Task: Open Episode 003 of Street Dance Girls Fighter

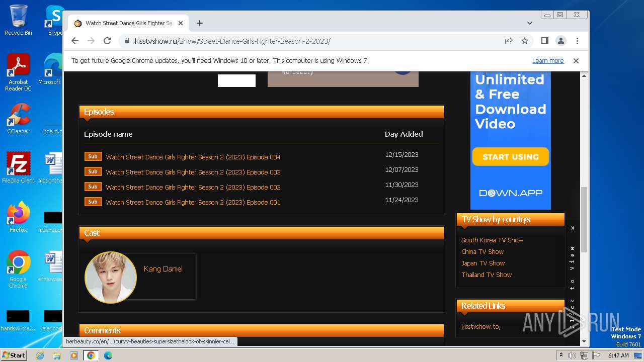Action: tap(193, 172)
